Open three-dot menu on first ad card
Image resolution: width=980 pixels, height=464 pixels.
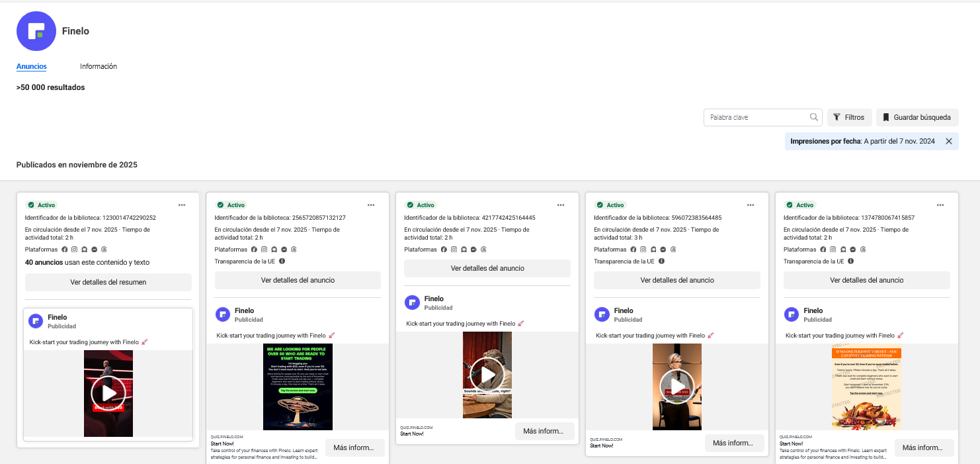pyautogui.click(x=181, y=205)
